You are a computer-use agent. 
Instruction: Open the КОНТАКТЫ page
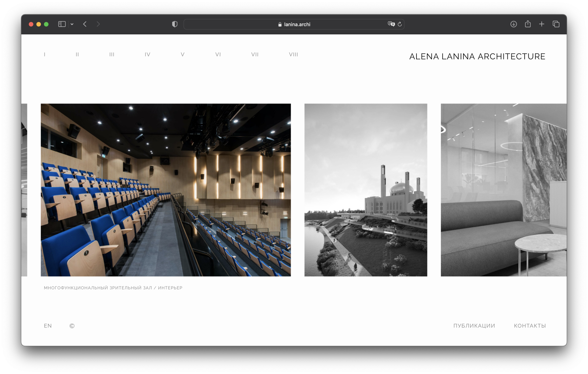530,326
